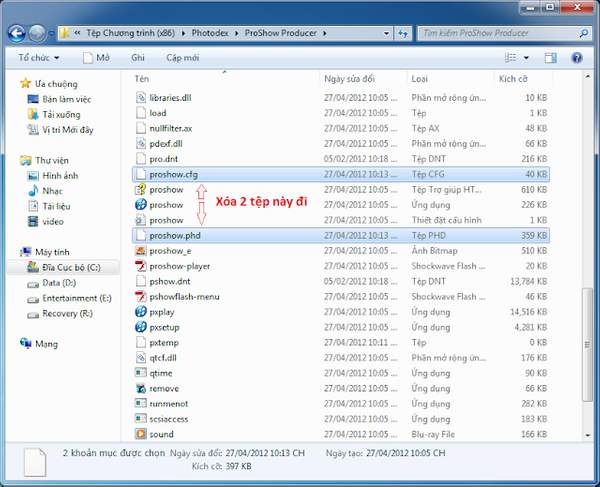Click the Mở toolbar button
This screenshot has width=600, height=487.
click(x=96, y=58)
